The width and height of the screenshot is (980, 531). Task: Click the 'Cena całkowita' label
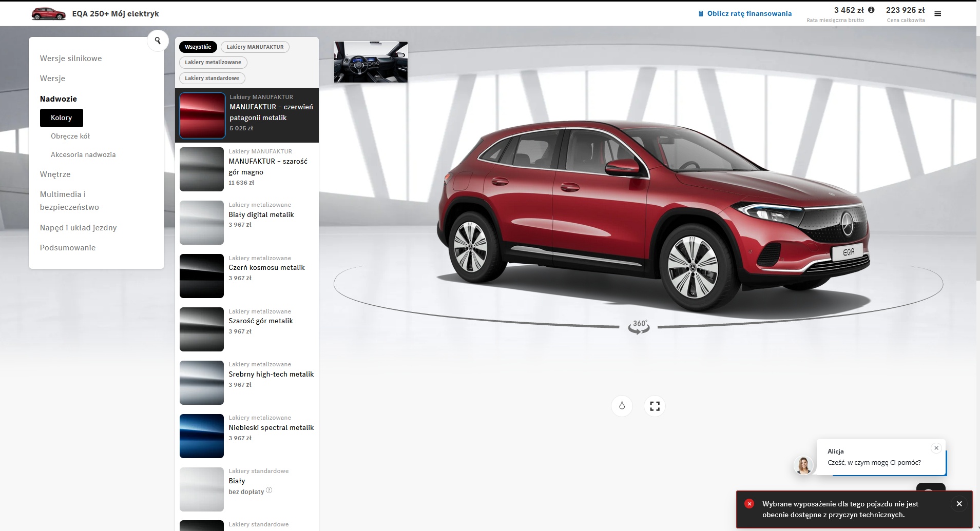[906, 21]
